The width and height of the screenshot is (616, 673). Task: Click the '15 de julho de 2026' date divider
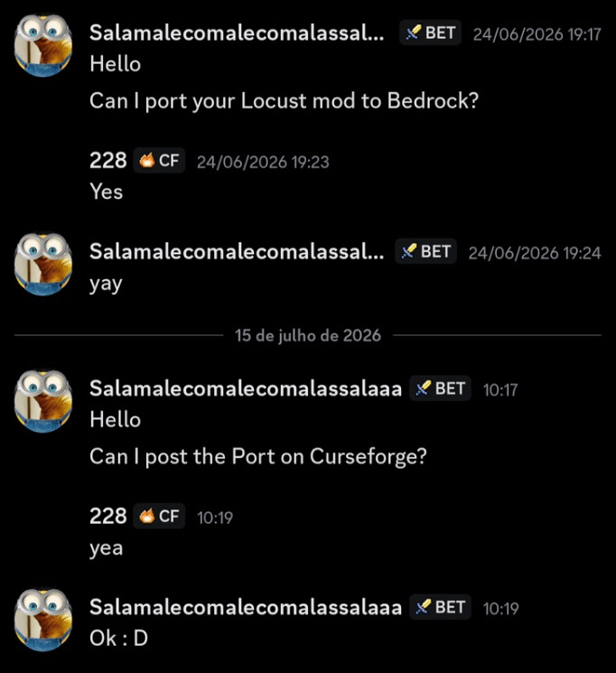pyautogui.click(x=308, y=335)
